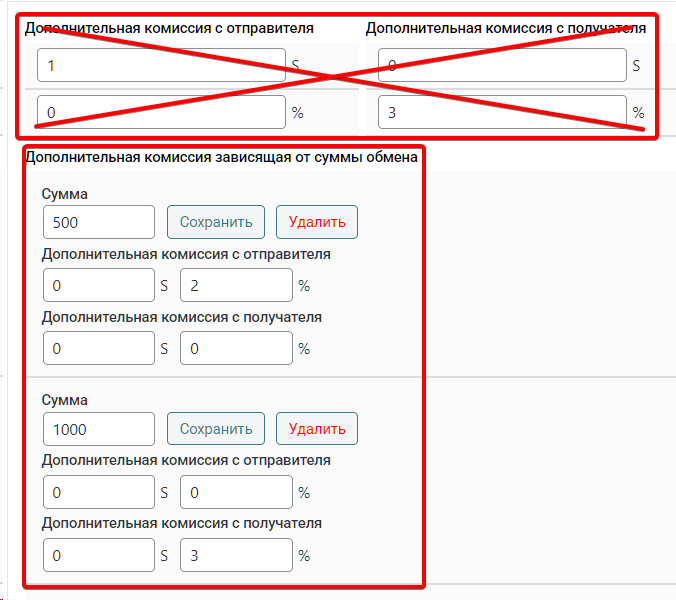This screenshot has width=676, height=600.
Task: Focus top recipient commission S field
Action: point(502,66)
